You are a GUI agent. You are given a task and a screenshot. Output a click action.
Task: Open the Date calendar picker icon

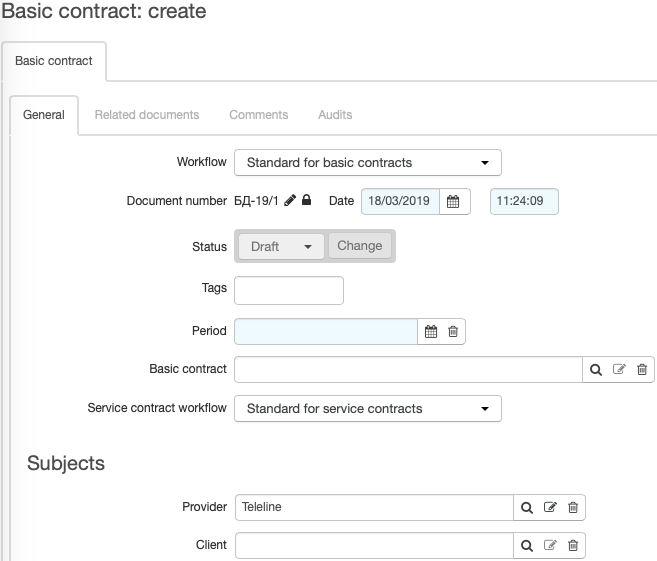pyautogui.click(x=453, y=202)
